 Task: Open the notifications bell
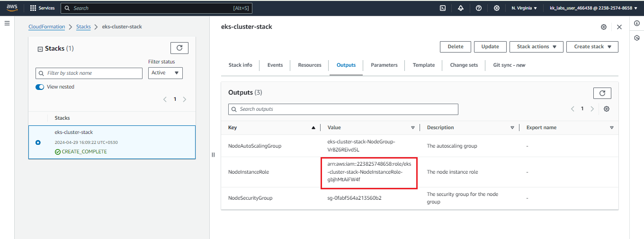tap(461, 8)
